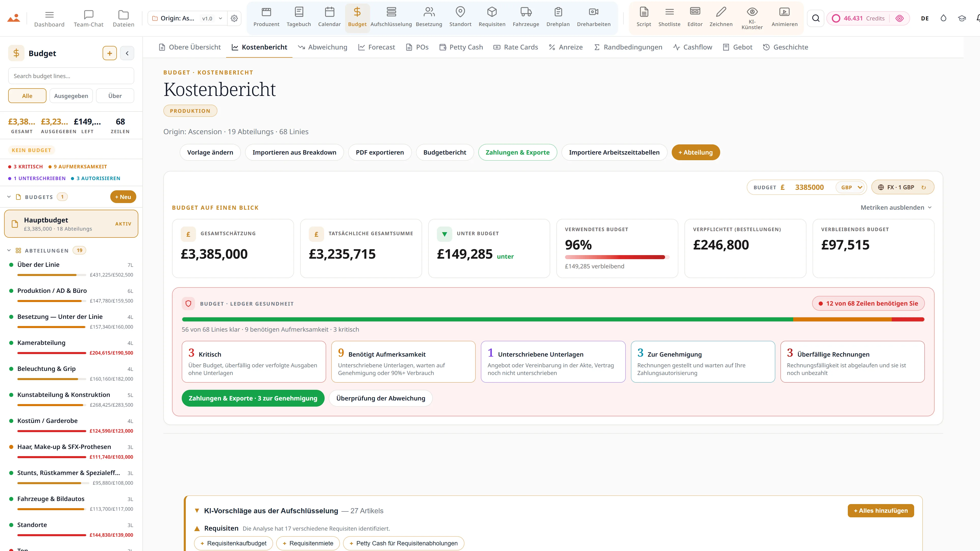
Task: Click Vorlage ändern button
Action: [x=210, y=153]
